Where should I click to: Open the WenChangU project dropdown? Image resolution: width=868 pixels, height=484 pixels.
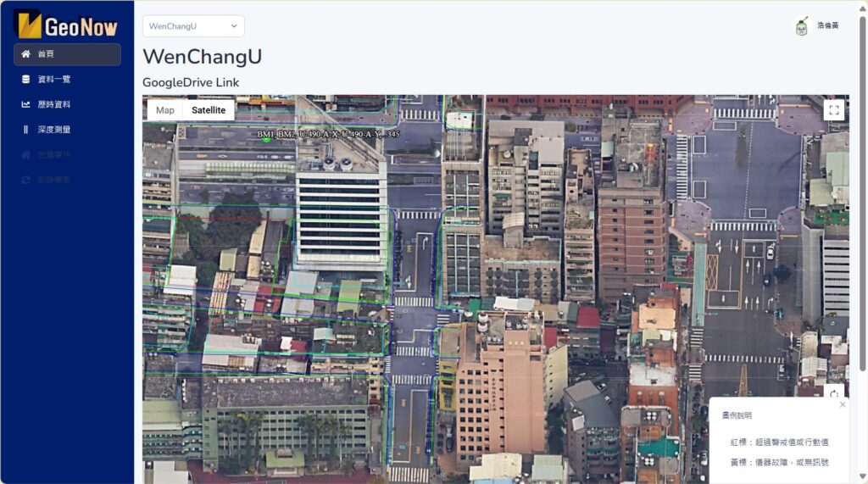[193, 26]
